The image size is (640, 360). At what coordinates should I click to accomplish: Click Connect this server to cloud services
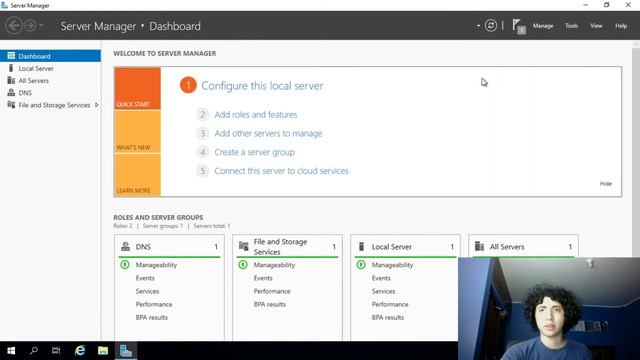281,171
